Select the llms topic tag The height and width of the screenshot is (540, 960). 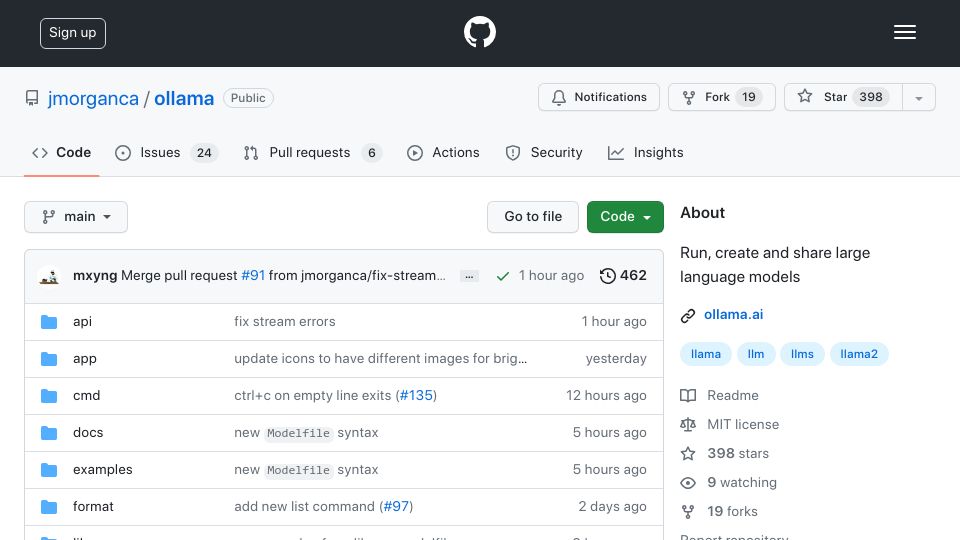coord(802,354)
